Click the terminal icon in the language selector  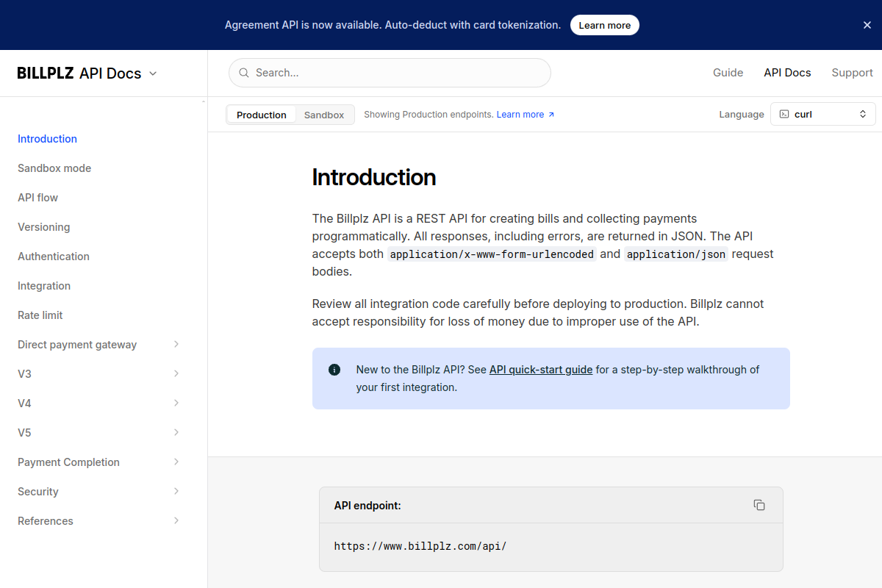(x=784, y=114)
